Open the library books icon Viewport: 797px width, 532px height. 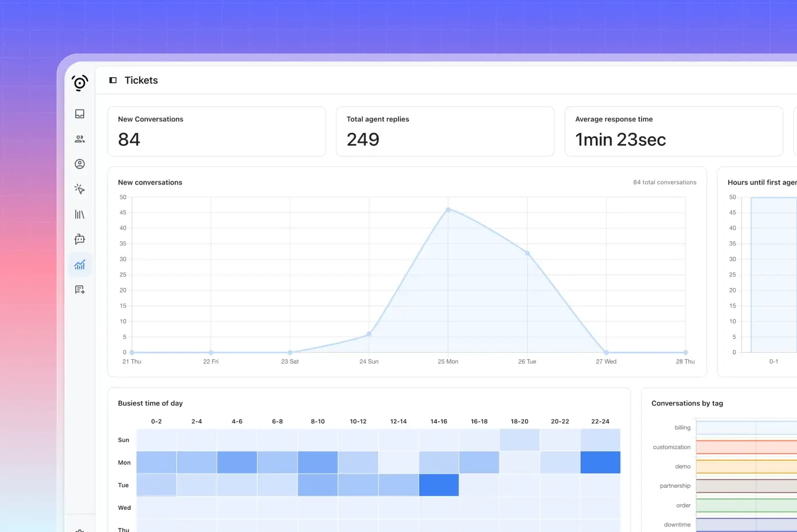(x=80, y=214)
